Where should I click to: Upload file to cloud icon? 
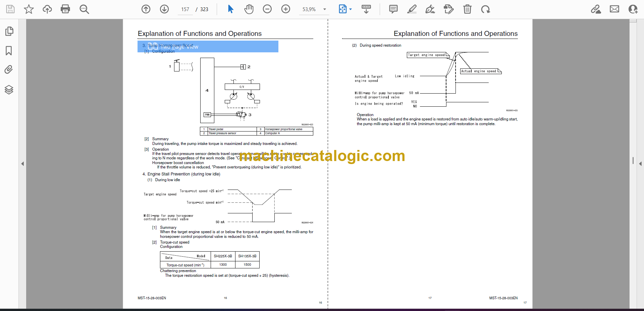click(47, 9)
